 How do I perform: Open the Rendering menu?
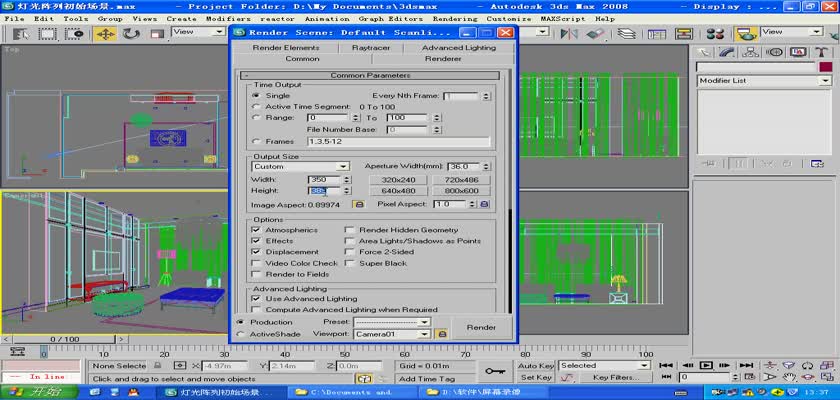point(455,18)
